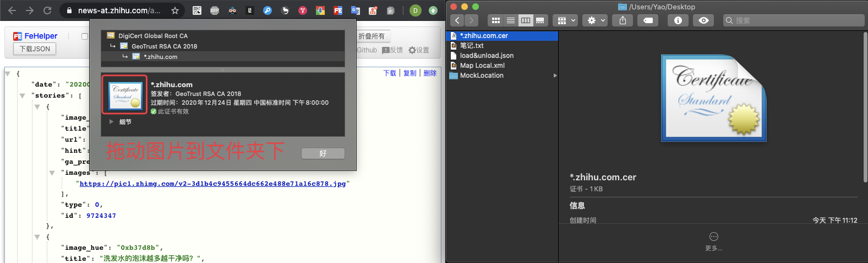Screen dimensions: 868x263
Task: Collapse the root JSON object triangle
Action: click(x=8, y=73)
